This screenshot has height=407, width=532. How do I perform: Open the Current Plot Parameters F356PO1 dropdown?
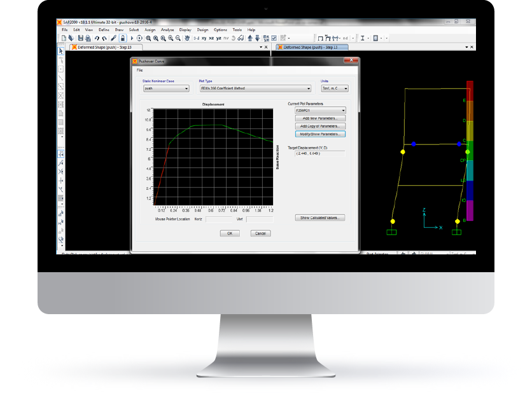click(320, 111)
